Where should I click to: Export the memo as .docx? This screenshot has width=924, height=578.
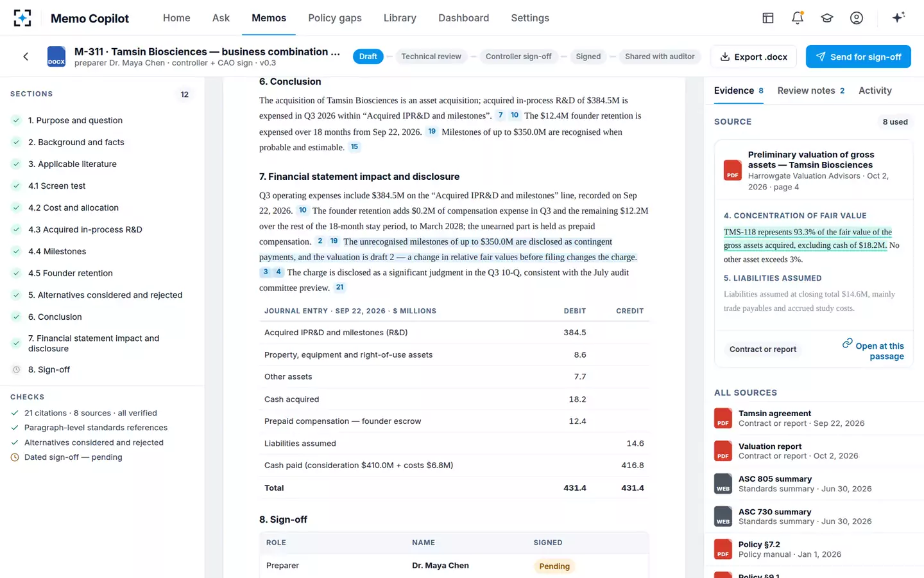(x=753, y=57)
